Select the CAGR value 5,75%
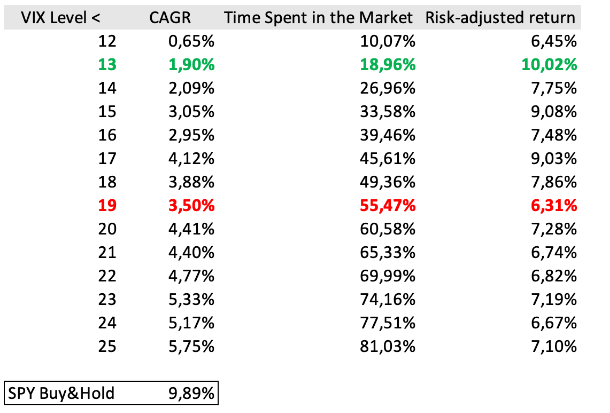 pyautogui.click(x=192, y=346)
